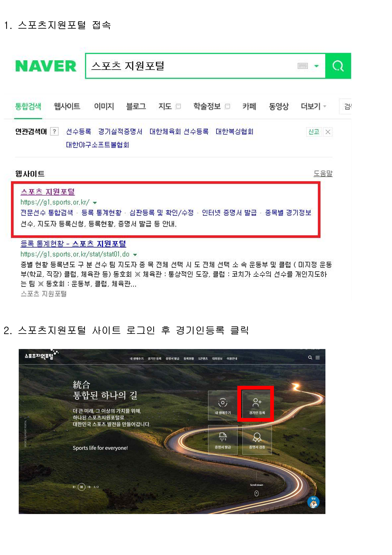Expand the 더보기 tab dropdown

pyautogui.click(x=313, y=106)
